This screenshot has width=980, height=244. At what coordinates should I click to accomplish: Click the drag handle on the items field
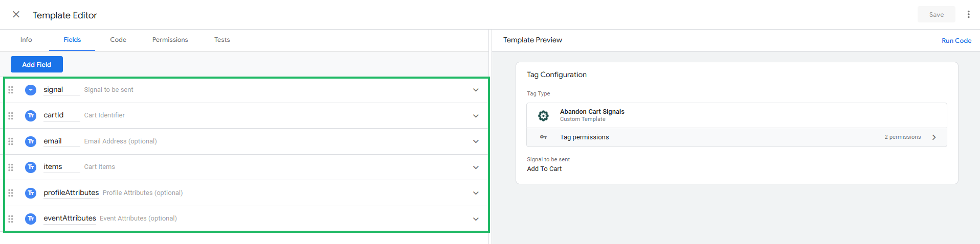click(11, 167)
